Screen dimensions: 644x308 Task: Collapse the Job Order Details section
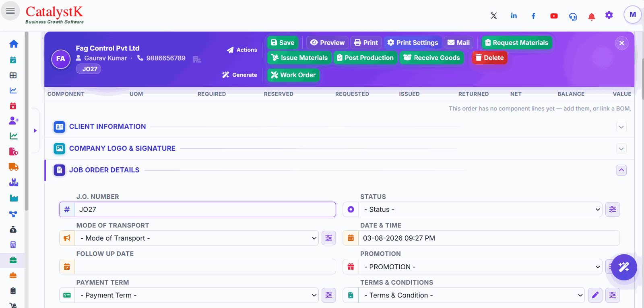(x=621, y=170)
